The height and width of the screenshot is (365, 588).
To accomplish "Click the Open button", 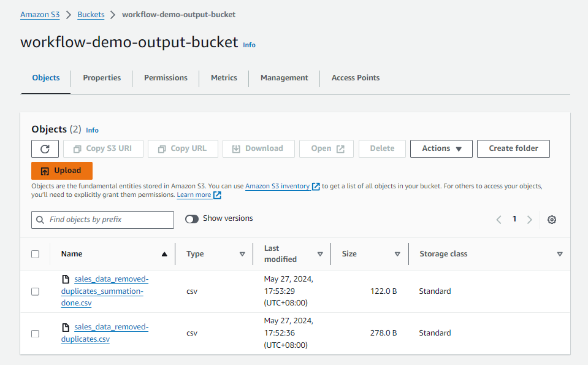I will 326,148.
